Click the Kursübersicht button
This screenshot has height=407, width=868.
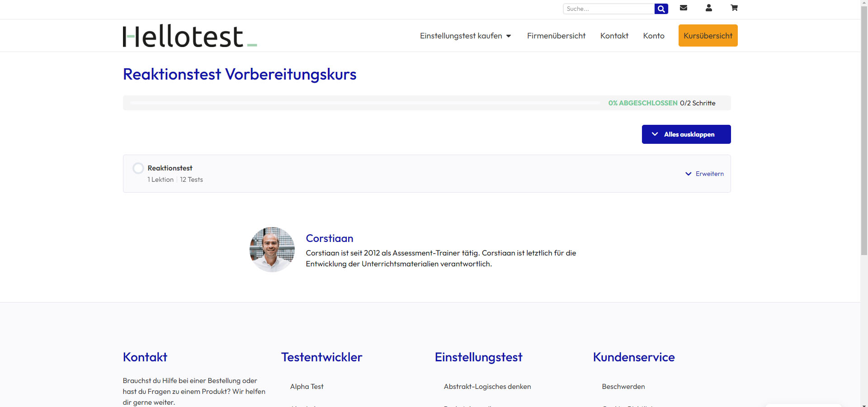pos(708,36)
